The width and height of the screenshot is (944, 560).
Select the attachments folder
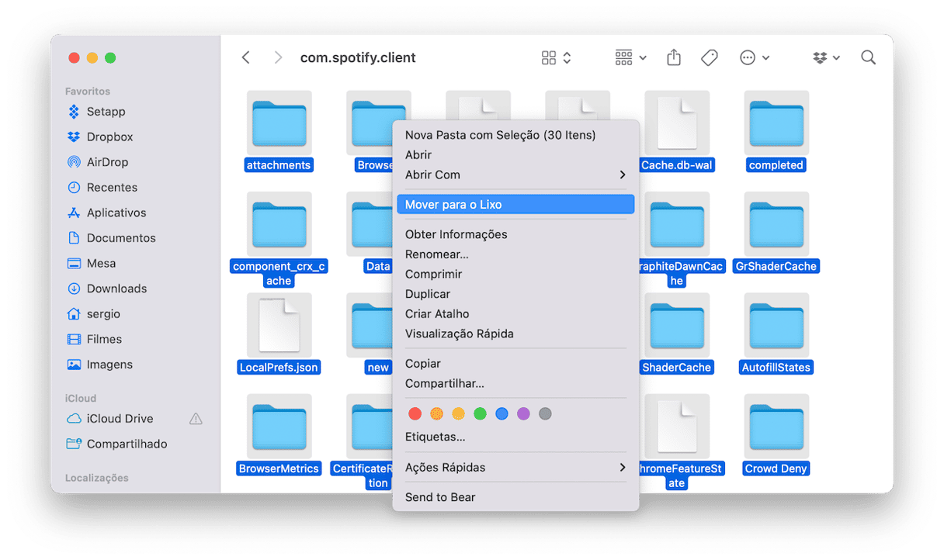[x=279, y=132]
